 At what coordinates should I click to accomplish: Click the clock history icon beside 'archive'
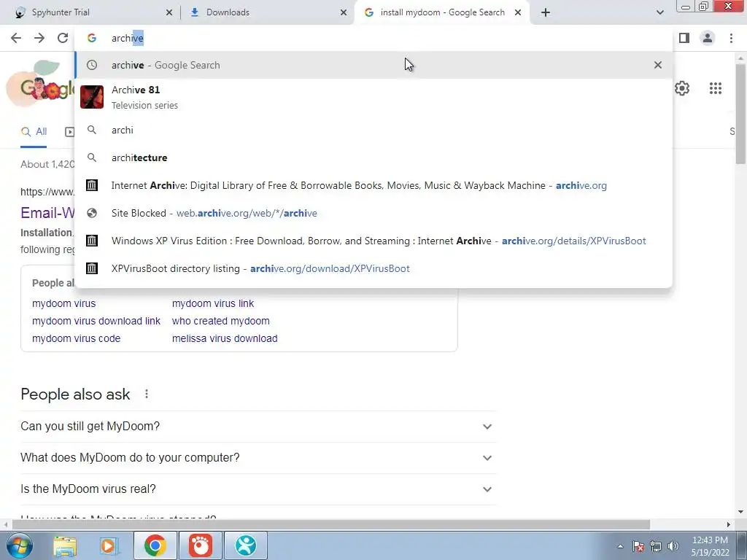pos(92,65)
